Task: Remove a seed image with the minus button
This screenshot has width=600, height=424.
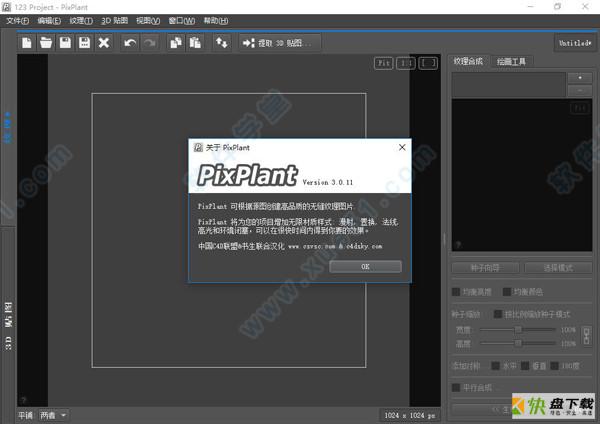Action: pos(580,90)
